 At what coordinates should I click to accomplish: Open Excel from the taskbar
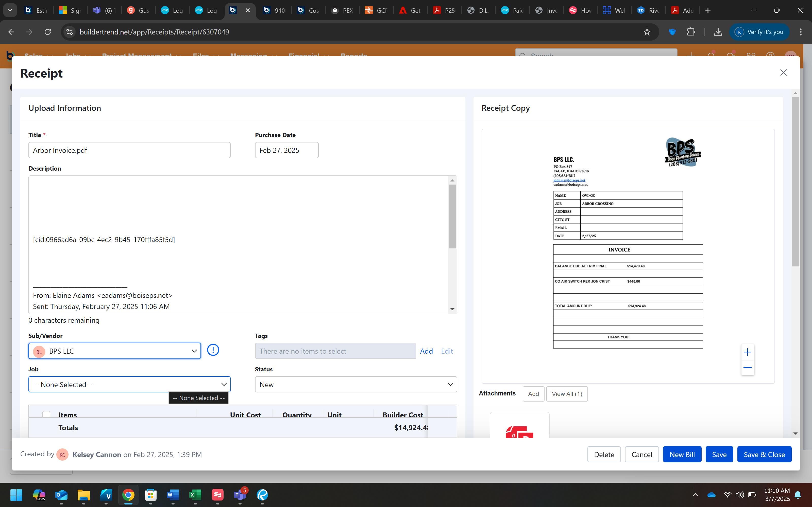coord(195,495)
